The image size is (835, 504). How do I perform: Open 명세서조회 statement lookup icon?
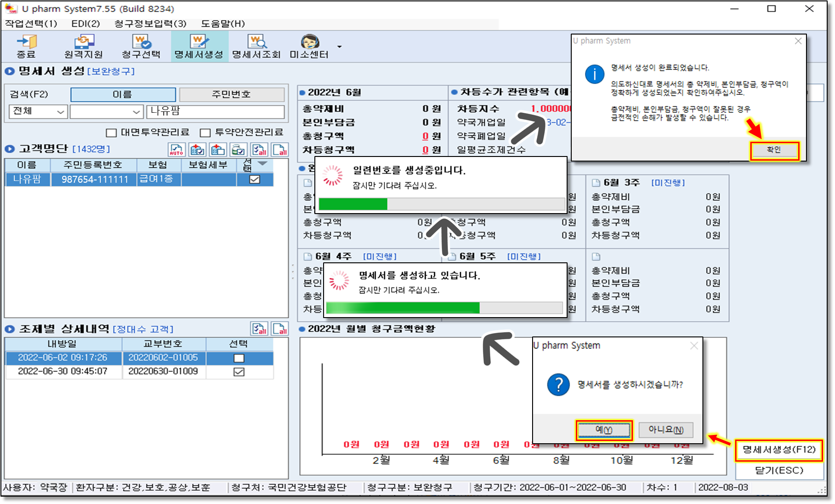[x=256, y=46]
